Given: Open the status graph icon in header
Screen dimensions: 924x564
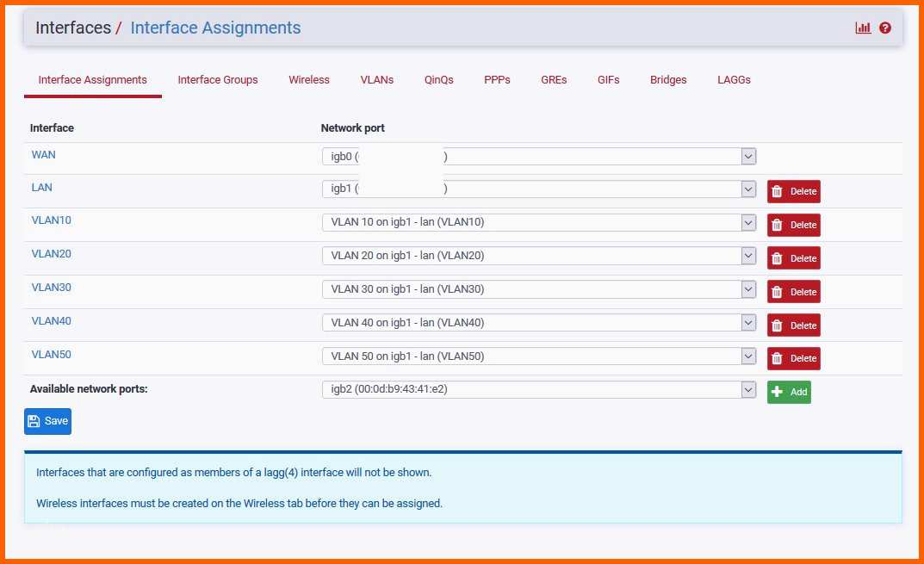Looking at the screenshot, I should 862,28.
